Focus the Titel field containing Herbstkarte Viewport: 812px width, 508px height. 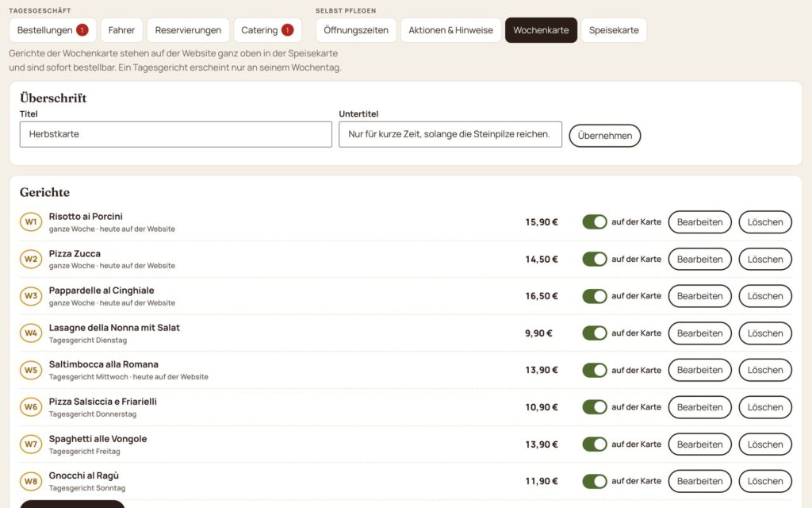click(175, 134)
